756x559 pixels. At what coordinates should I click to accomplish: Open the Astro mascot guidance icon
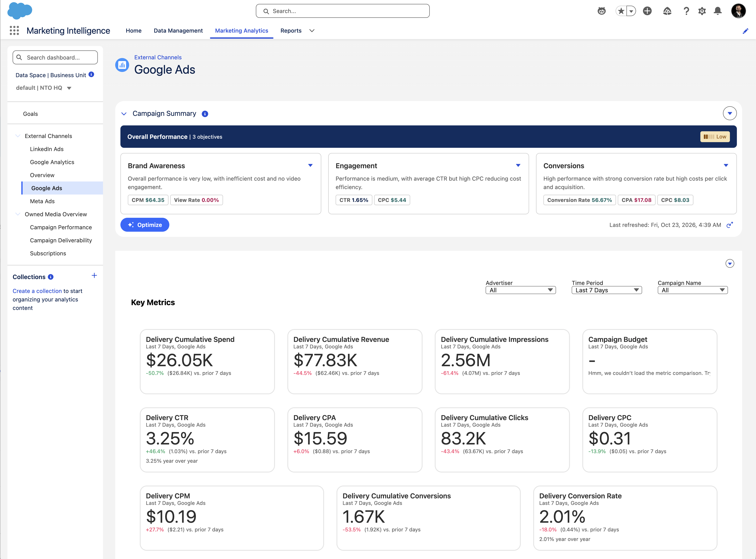tap(601, 11)
